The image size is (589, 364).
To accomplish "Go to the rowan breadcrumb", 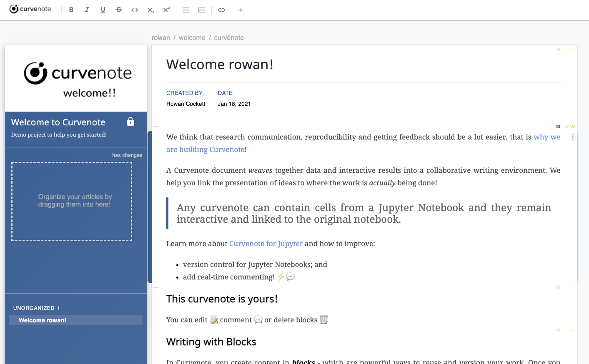I will [x=161, y=38].
